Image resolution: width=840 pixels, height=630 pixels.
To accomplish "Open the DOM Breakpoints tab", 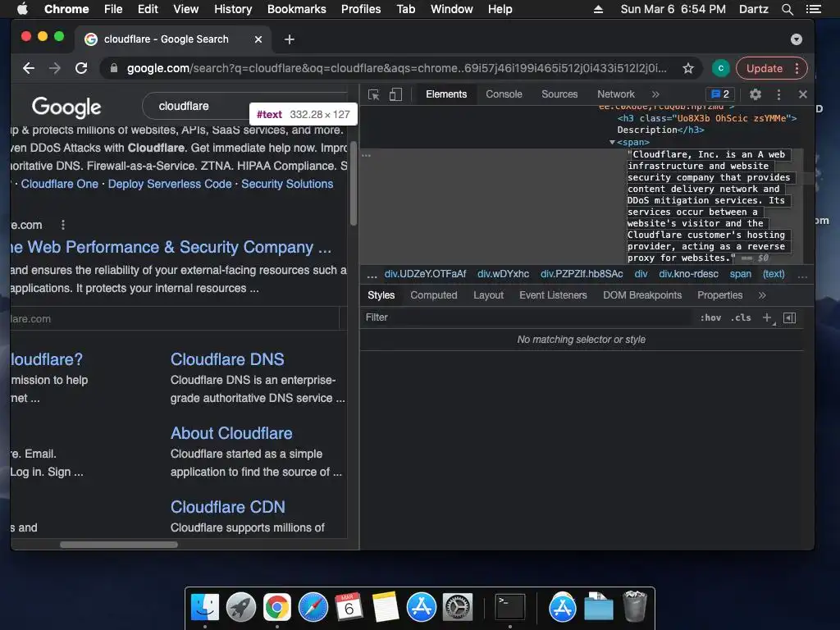I will pyautogui.click(x=642, y=295).
